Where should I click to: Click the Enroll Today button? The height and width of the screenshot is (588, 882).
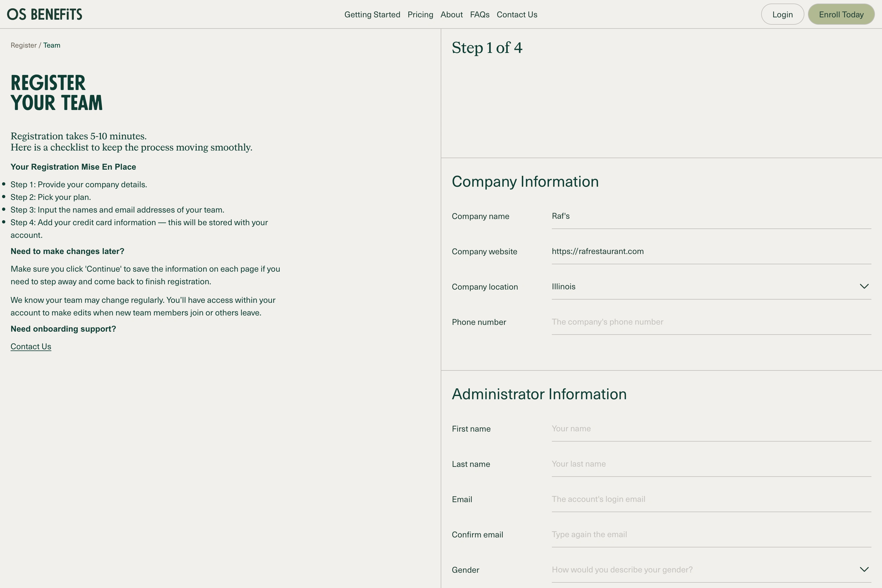click(841, 15)
